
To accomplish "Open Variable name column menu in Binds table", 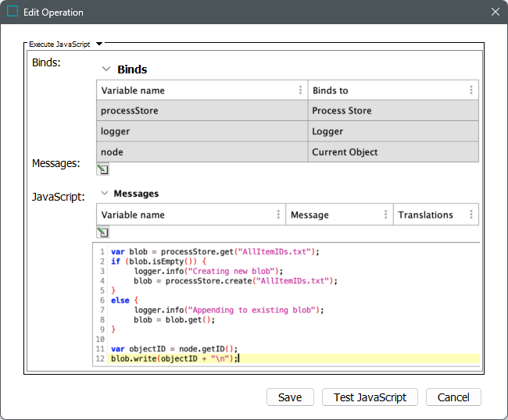I will click(x=300, y=91).
